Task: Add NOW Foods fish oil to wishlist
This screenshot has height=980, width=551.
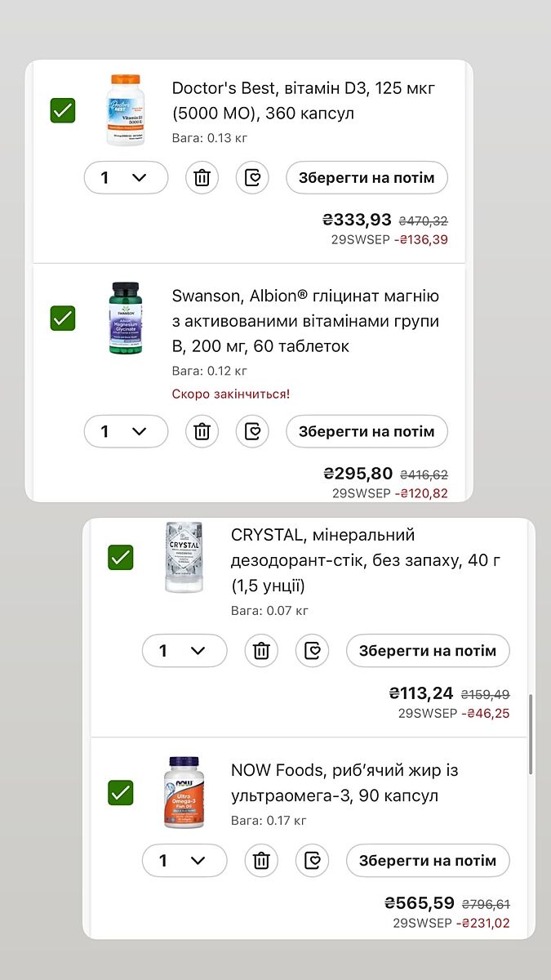Action: point(312,860)
